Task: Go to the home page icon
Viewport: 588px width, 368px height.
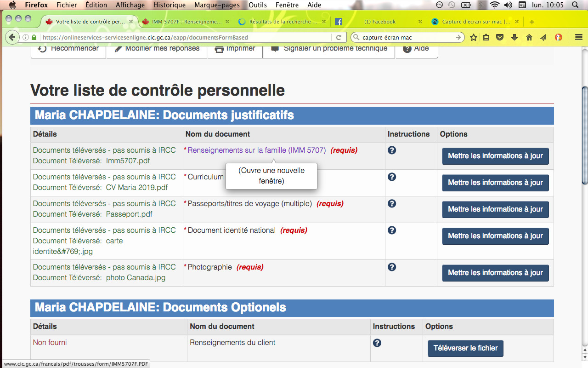Action: click(529, 38)
